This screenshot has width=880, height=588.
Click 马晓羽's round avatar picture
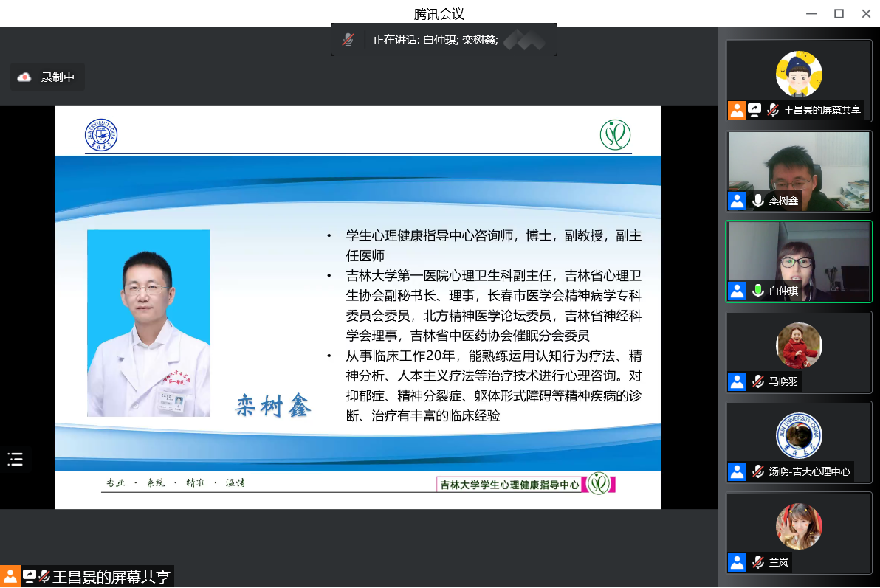click(799, 345)
